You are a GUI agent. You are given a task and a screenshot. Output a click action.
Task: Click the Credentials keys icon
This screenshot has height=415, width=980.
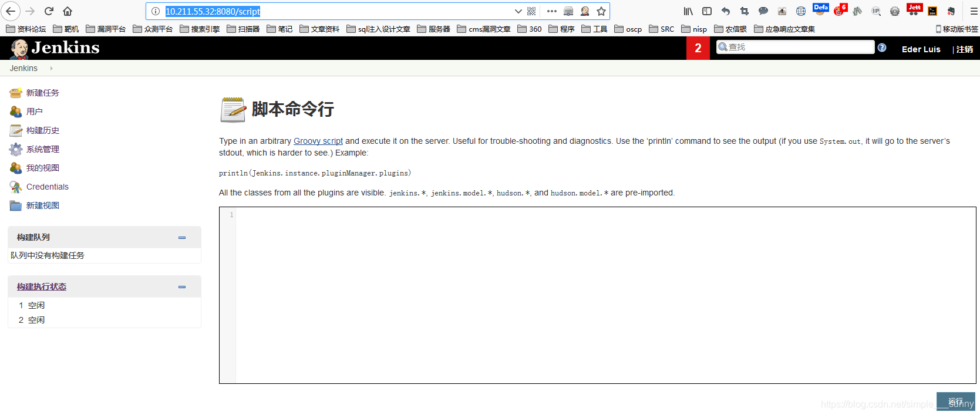(16, 187)
